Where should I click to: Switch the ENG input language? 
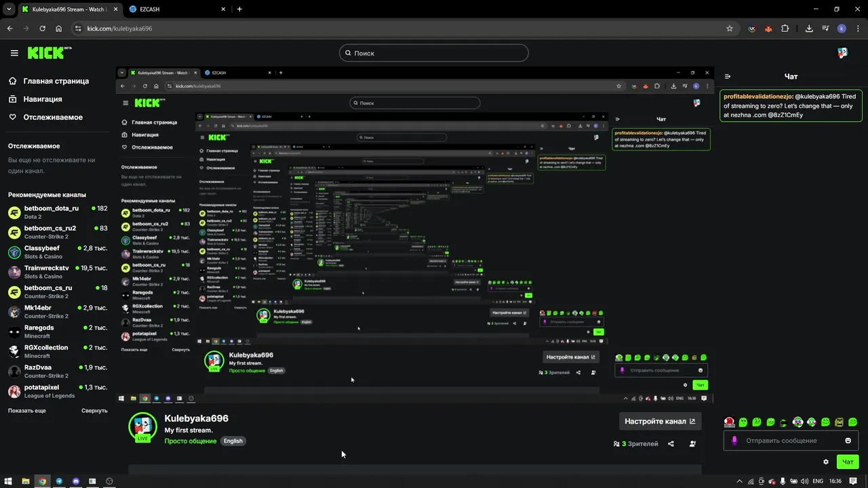(818, 481)
